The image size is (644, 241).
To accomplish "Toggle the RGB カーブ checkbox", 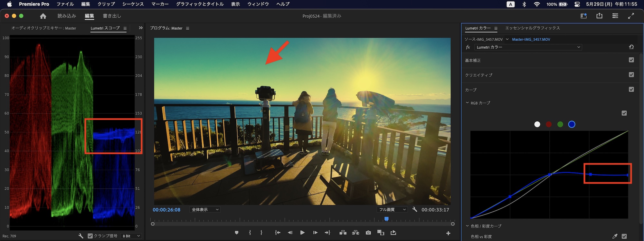I will [x=624, y=113].
